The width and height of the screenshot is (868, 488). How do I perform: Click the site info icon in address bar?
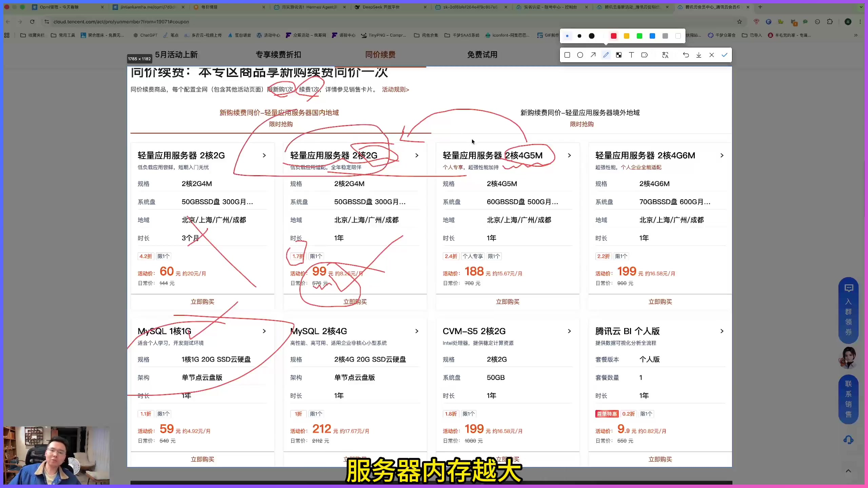tap(47, 22)
